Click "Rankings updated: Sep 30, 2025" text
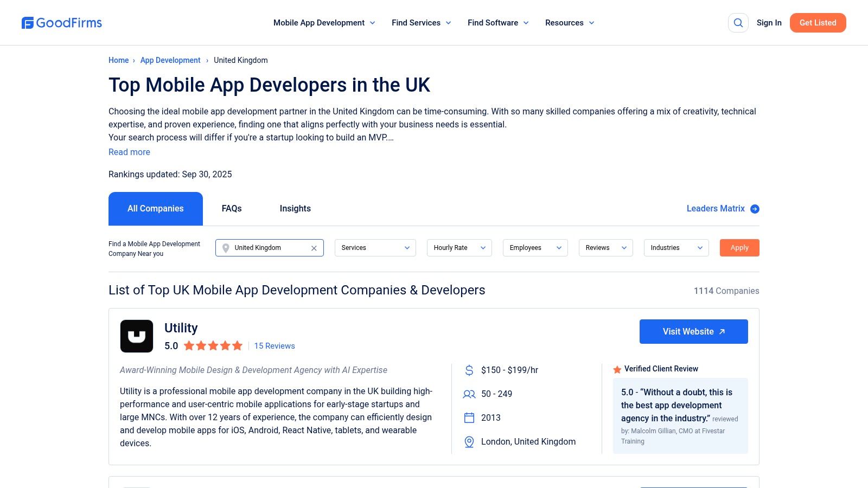Screen dimensions: 868x488 170,175
